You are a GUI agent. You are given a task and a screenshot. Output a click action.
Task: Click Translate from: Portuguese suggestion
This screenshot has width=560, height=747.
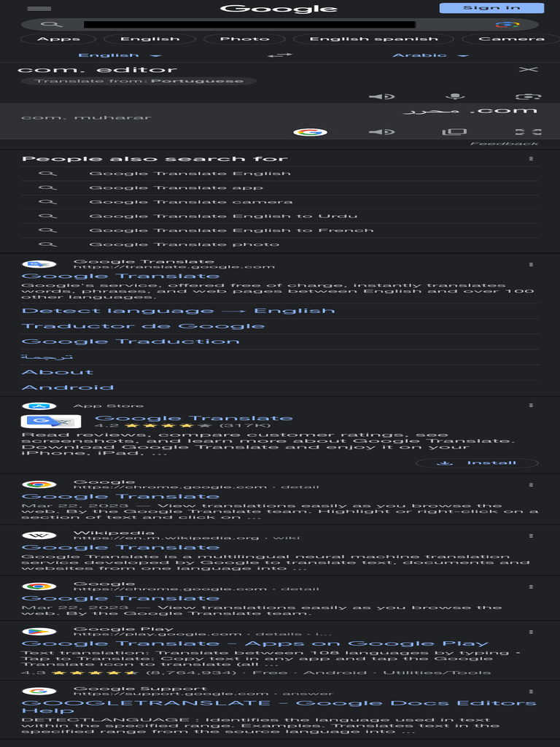(x=139, y=81)
